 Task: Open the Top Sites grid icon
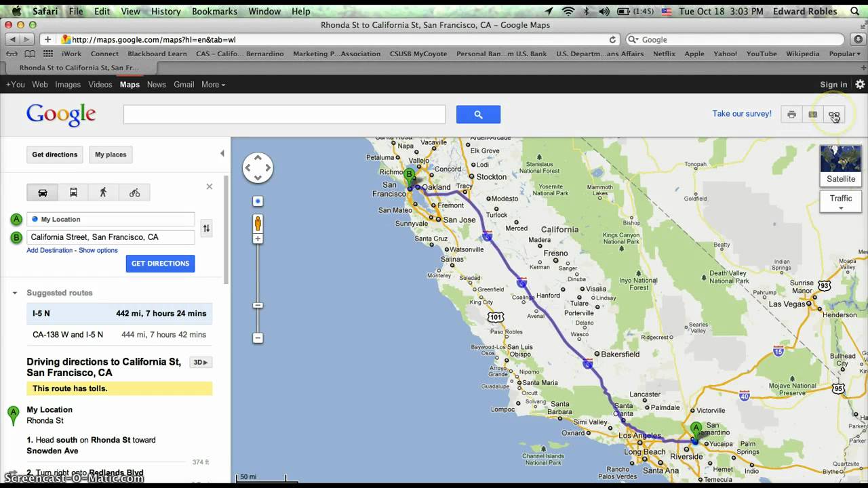[x=48, y=54]
